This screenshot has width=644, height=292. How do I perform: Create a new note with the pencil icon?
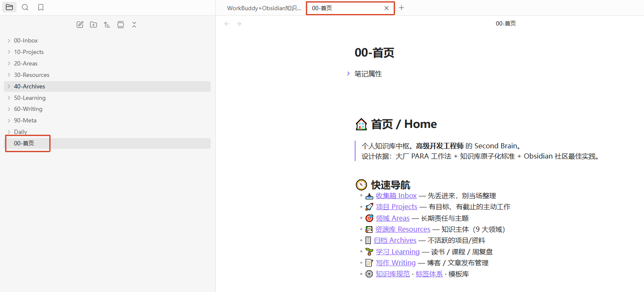80,25
